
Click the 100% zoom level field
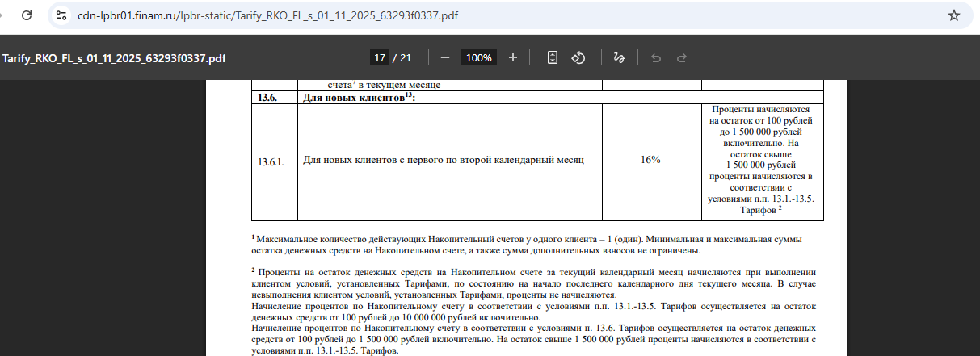click(x=479, y=58)
